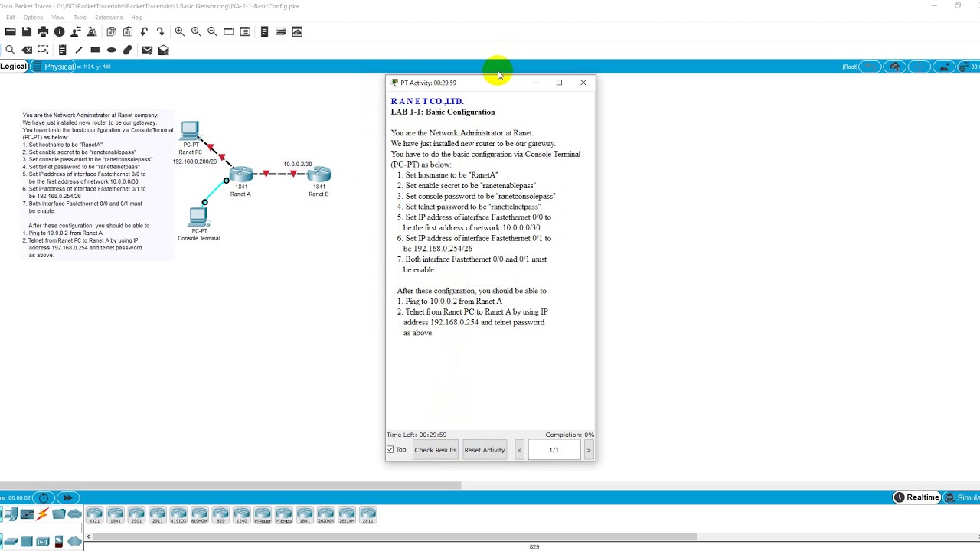Screen dimensions: 980x551
Task: Pick the 1941 router model
Action: pyautogui.click(x=116, y=514)
